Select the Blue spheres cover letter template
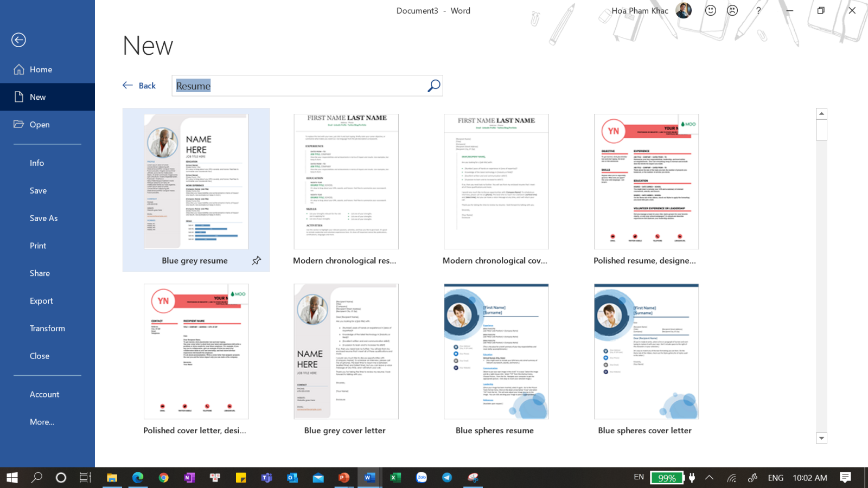Viewport: 868px width, 488px height. [x=646, y=351]
